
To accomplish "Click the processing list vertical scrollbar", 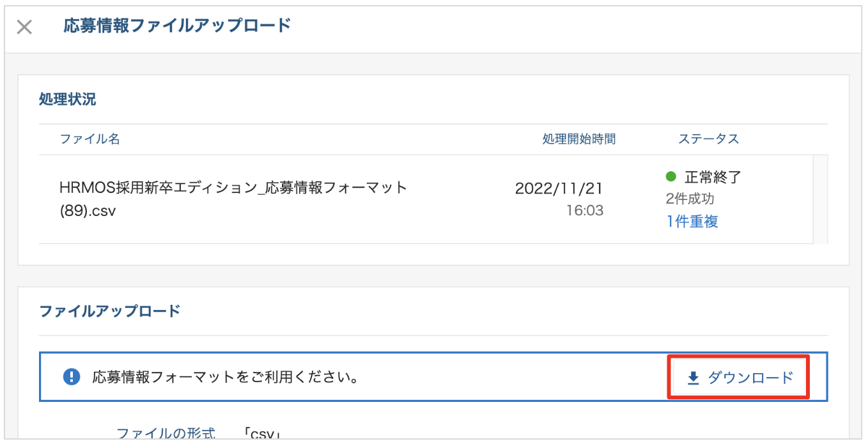I will pyautogui.click(x=820, y=199).
